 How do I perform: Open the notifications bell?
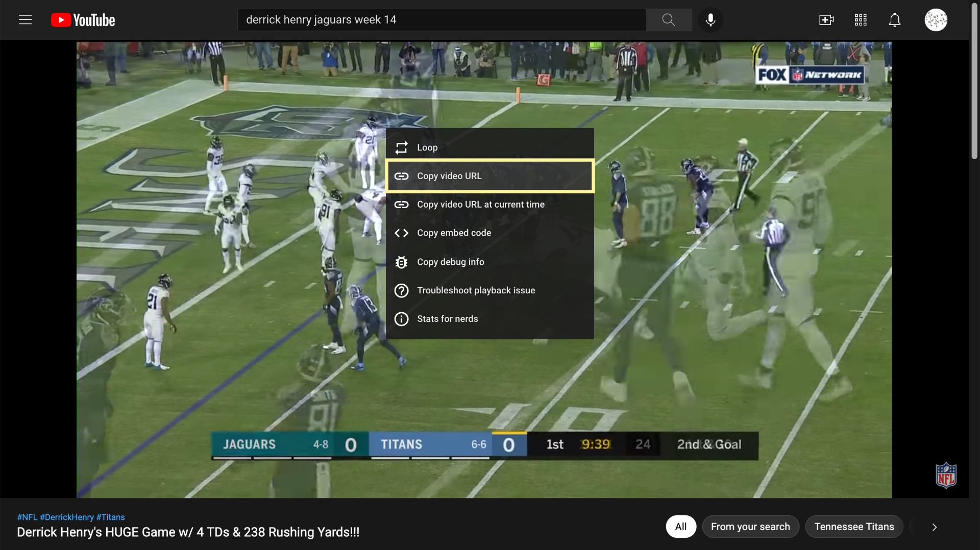click(x=894, y=20)
